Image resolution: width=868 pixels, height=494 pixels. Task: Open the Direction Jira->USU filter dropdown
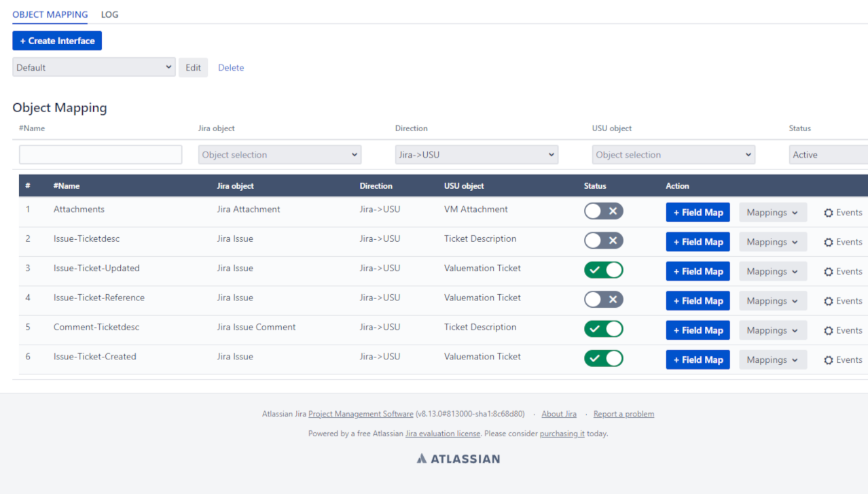pyautogui.click(x=477, y=155)
